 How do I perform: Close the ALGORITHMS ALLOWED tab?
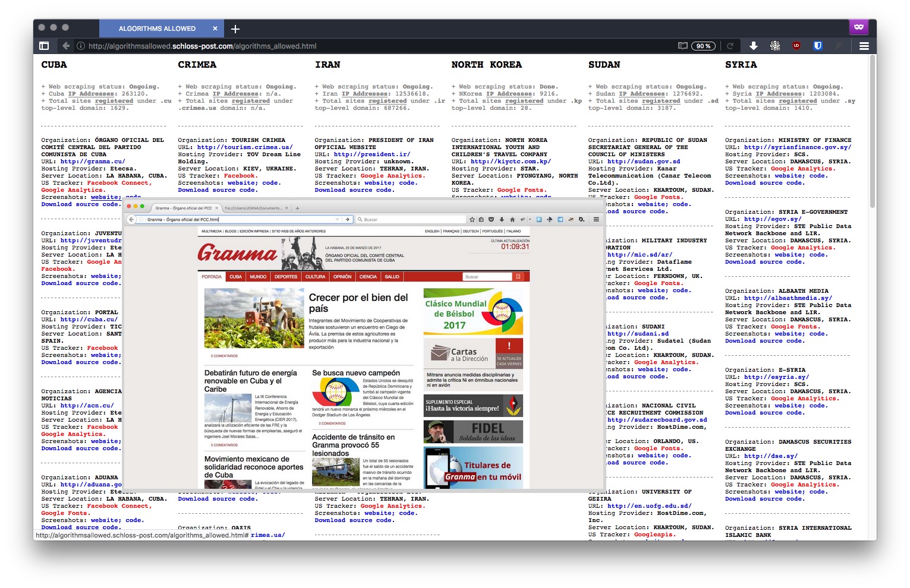point(215,29)
